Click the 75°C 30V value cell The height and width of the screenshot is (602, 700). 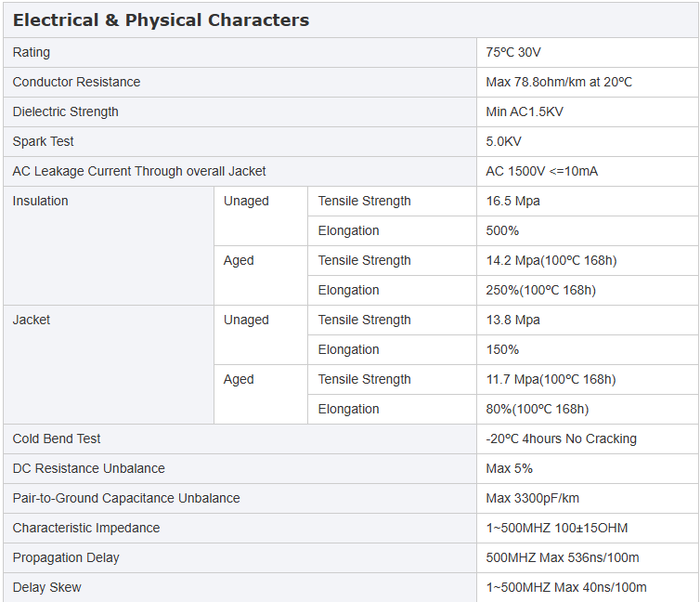tap(588, 52)
